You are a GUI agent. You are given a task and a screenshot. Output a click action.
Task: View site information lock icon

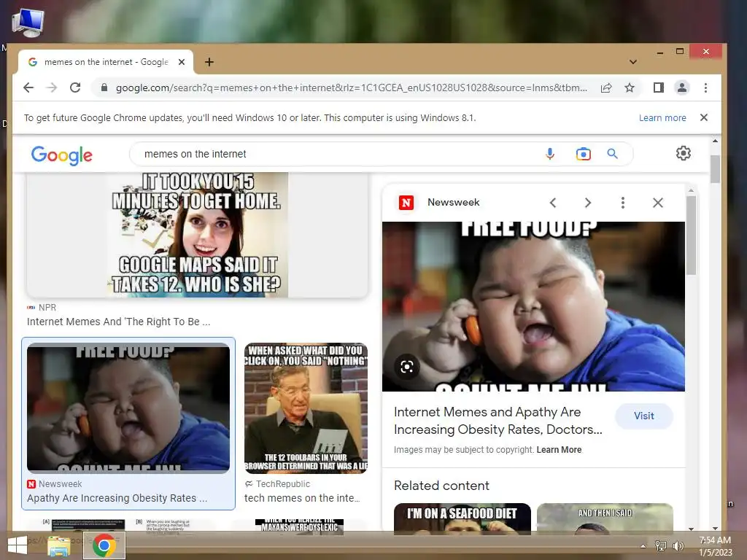point(104,87)
